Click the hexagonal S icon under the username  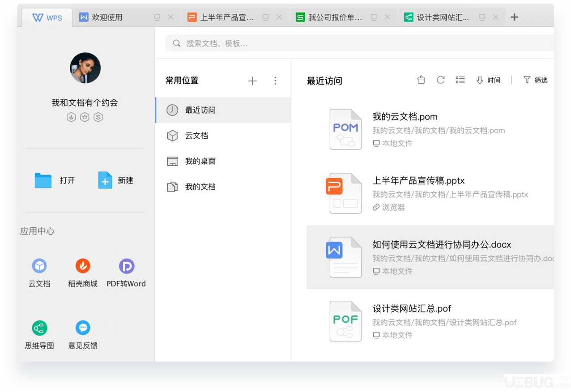(98, 117)
